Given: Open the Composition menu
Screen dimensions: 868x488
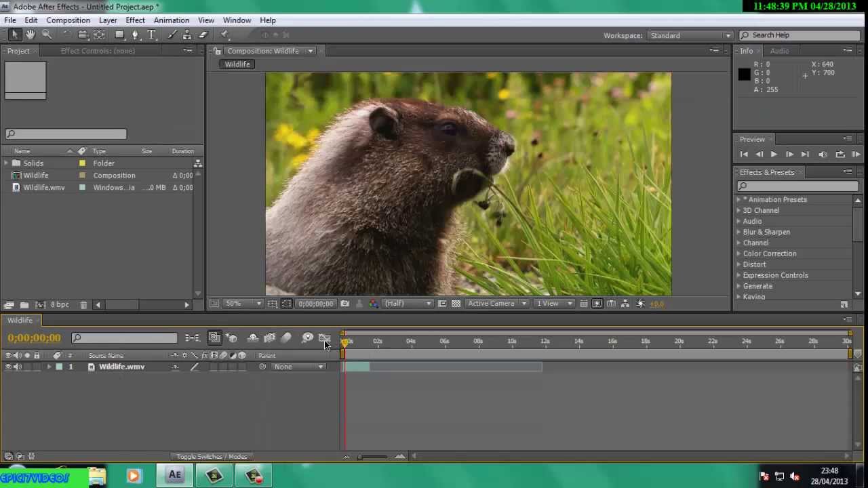Looking at the screenshot, I should pos(68,20).
